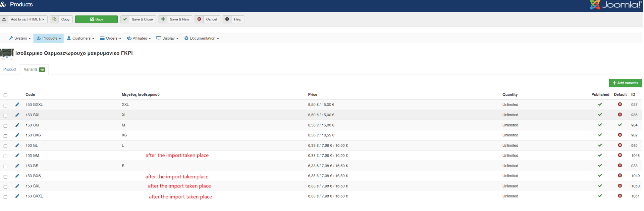The width and height of the screenshot is (644, 211).
Task: Check the box for 153 GXL ID 936
Action: click(5, 116)
